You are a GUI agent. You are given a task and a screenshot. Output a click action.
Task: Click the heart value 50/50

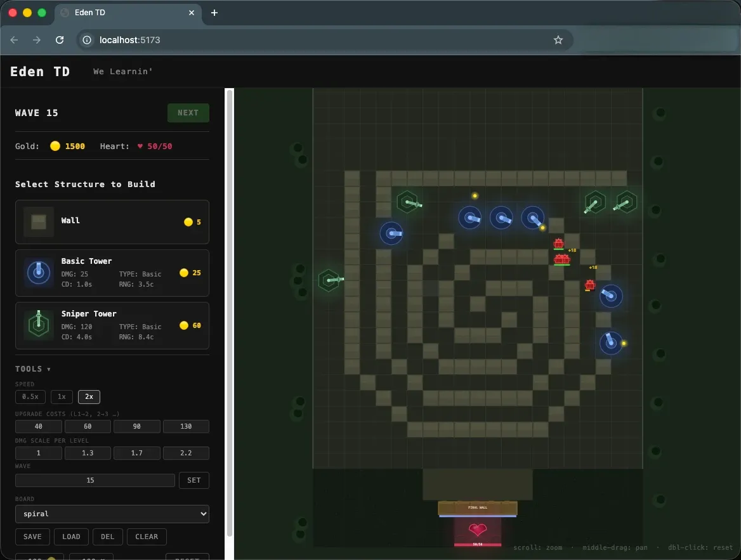click(x=160, y=146)
